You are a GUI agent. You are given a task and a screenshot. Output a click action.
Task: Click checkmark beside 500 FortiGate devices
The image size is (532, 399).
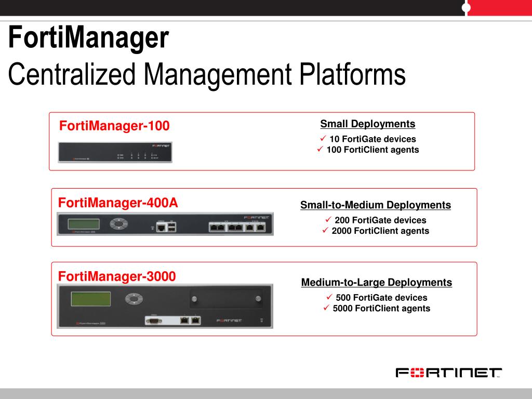pos(329,297)
